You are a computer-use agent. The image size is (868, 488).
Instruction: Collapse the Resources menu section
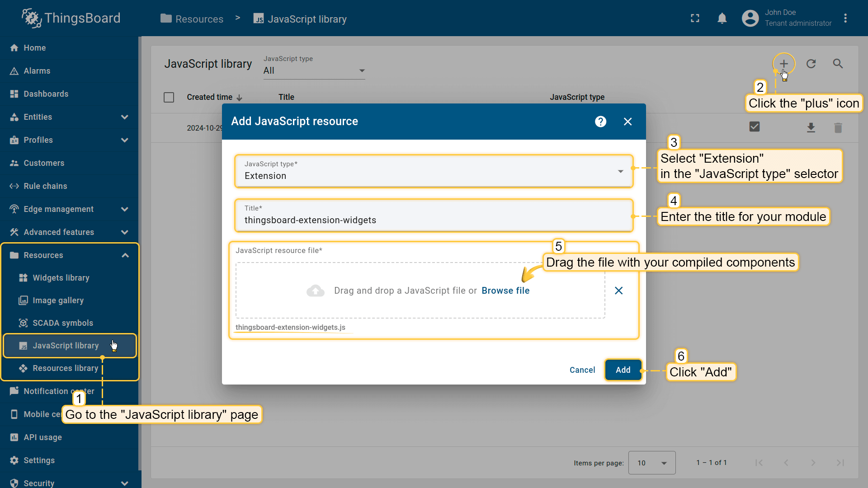click(x=125, y=255)
